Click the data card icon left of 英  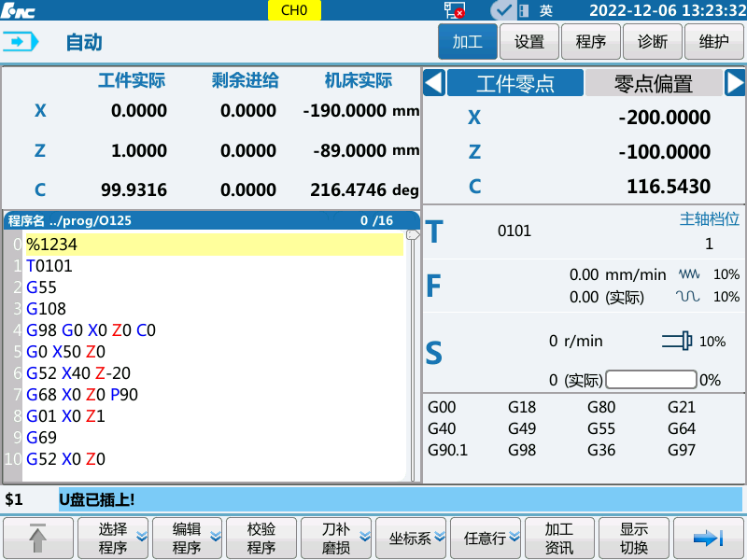click(x=523, y=10)
